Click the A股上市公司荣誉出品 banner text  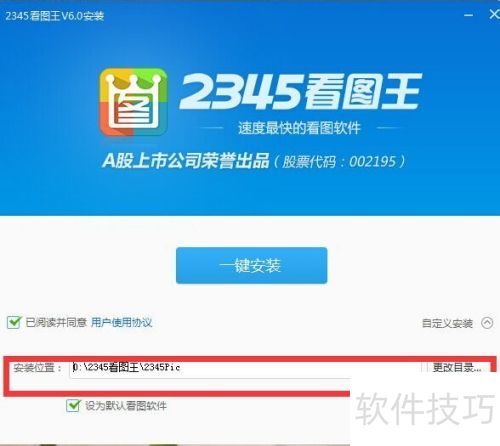186,161
